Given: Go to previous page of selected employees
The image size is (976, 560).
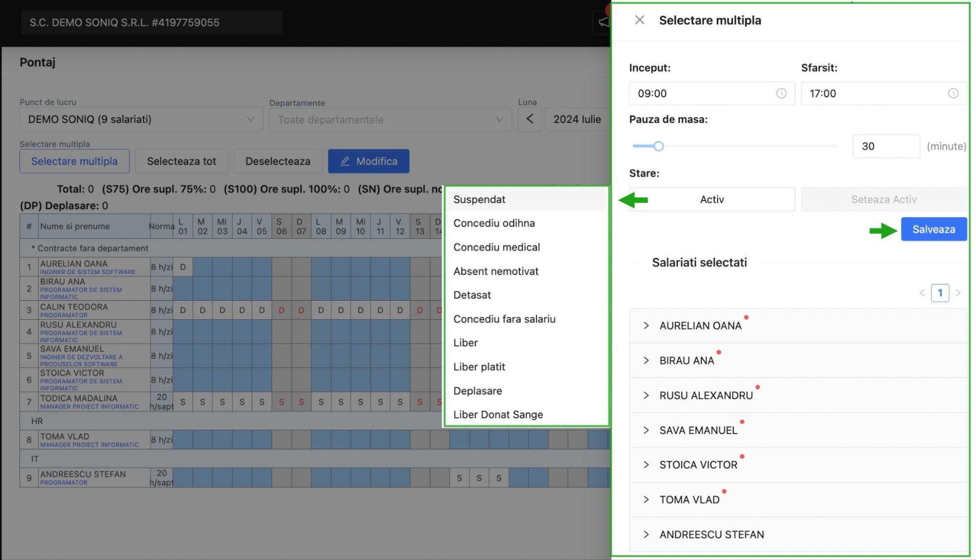Looking at the screenshot, I should point(922,293).
